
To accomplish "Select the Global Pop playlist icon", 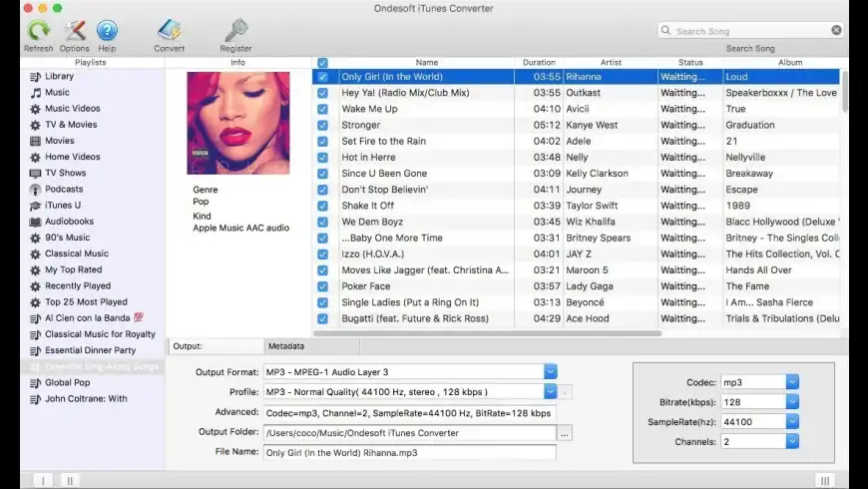I will [x=36, y=382].
